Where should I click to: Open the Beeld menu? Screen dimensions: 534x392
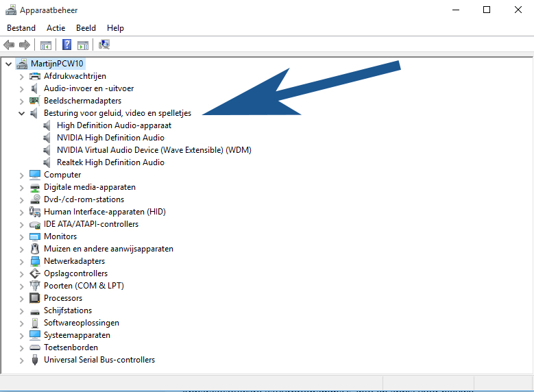[x=86, y=28]
